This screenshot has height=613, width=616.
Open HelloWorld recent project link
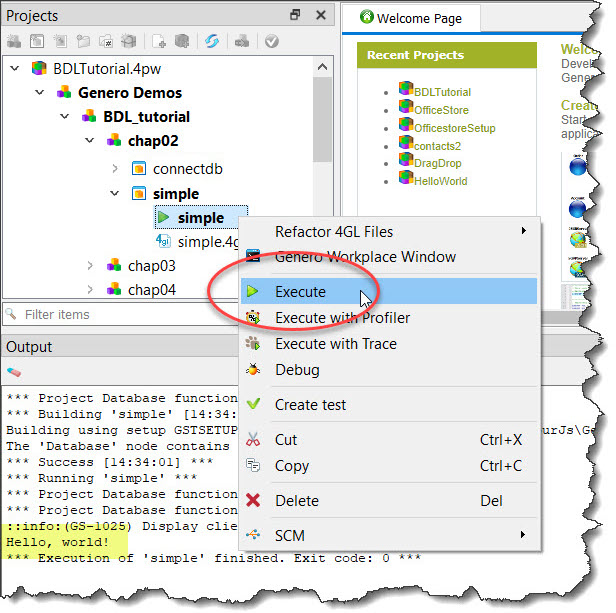(440, 181)
